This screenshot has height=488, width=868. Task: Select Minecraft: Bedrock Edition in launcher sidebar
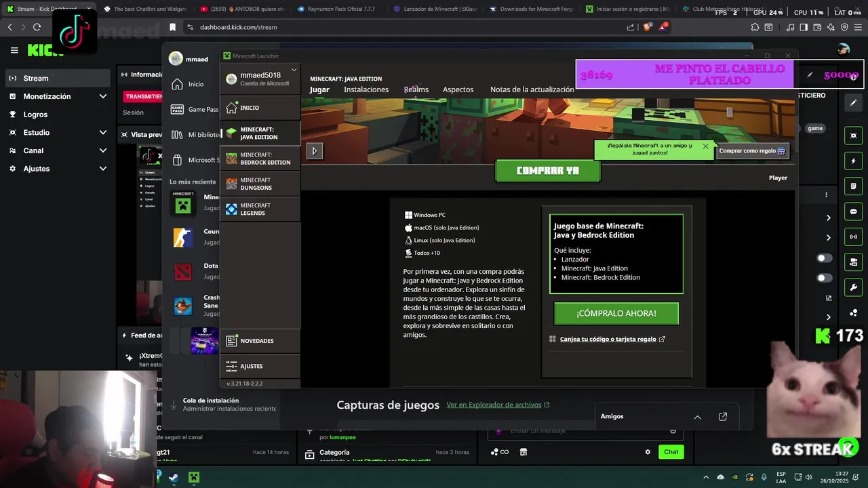260,159
